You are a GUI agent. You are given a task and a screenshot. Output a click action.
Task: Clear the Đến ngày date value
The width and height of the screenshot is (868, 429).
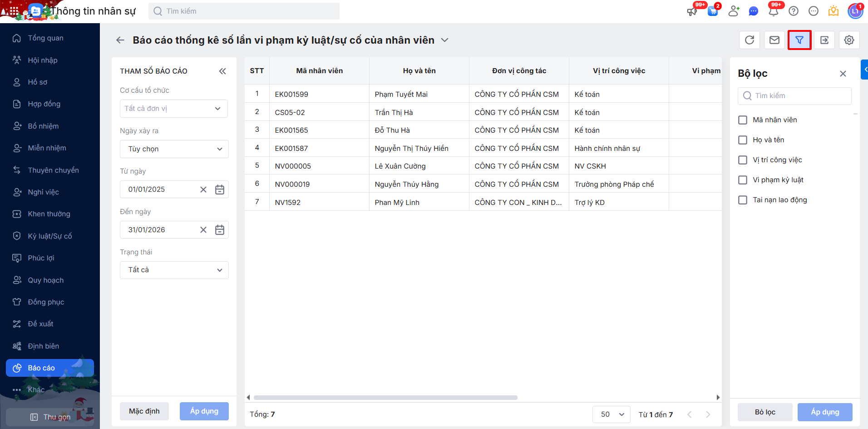point(203,230)
